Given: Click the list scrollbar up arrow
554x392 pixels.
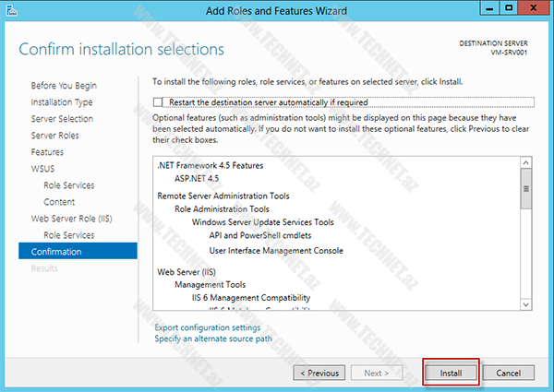Looking at the screenshot, I should 525,162.
